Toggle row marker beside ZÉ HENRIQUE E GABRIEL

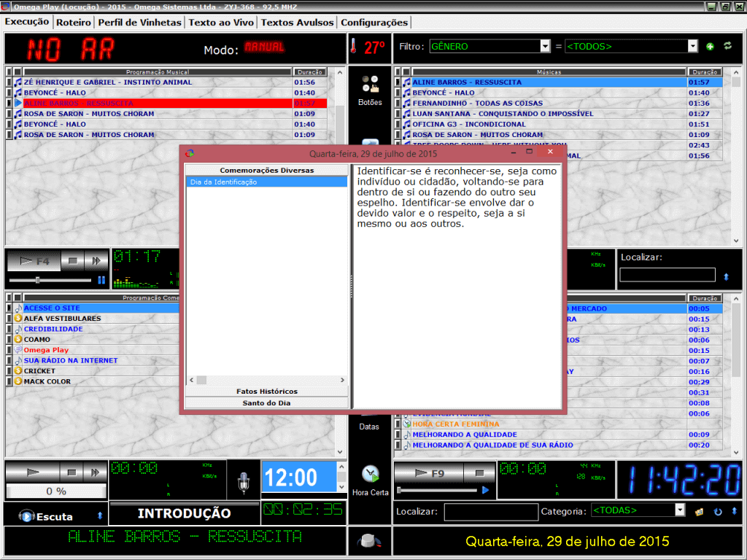coord(9,82)
